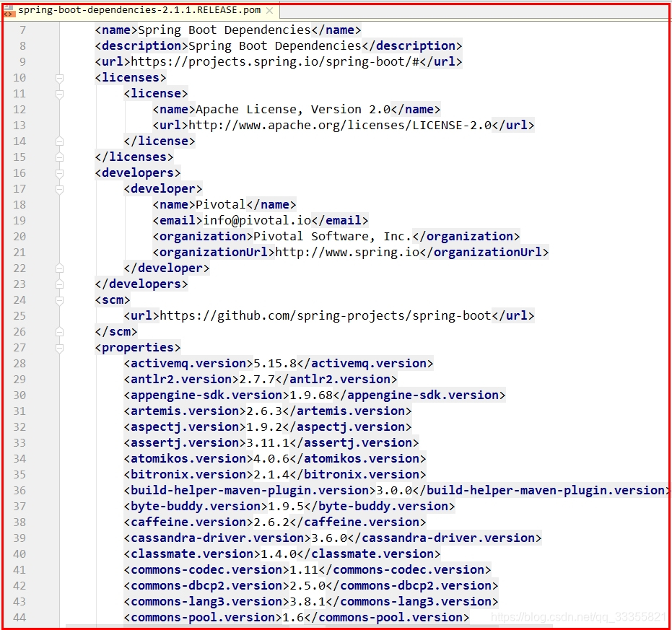The width and height of the screenshot is (672, 630).
Task: Click the XML file icon on the tab
Action: (x=9, y=11)
